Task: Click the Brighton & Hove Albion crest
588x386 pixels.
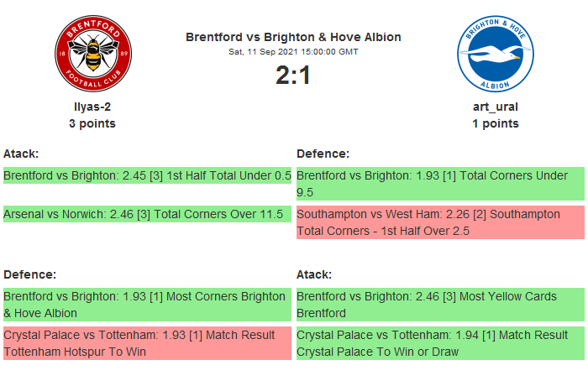Action: click(495, 55)
